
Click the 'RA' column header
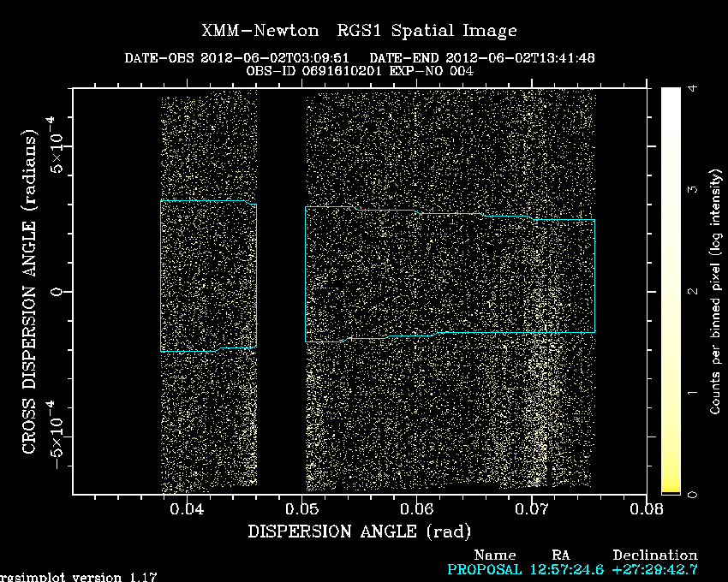(x=561, y=555)
